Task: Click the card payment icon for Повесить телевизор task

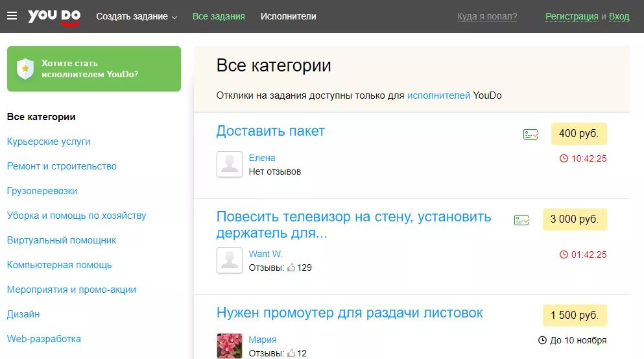Action: [521, 220]
